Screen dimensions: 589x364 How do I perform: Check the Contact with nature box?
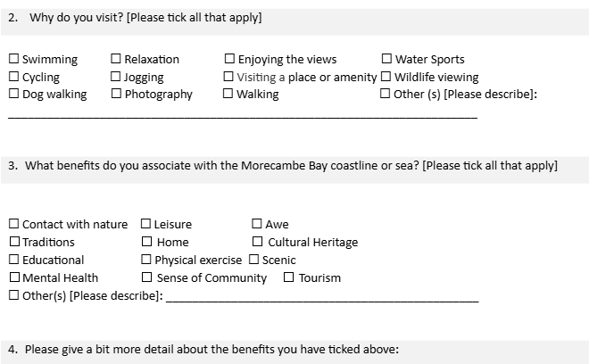point(14,225)
